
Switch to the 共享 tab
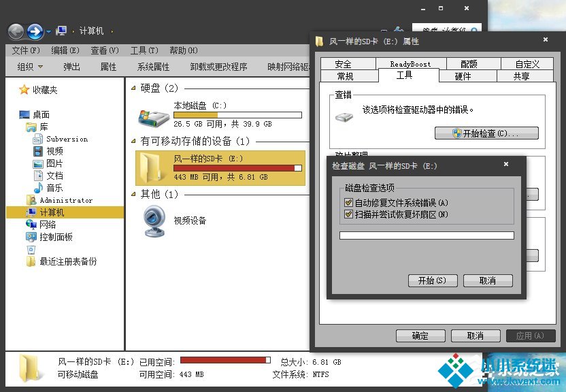pos(525,76)
